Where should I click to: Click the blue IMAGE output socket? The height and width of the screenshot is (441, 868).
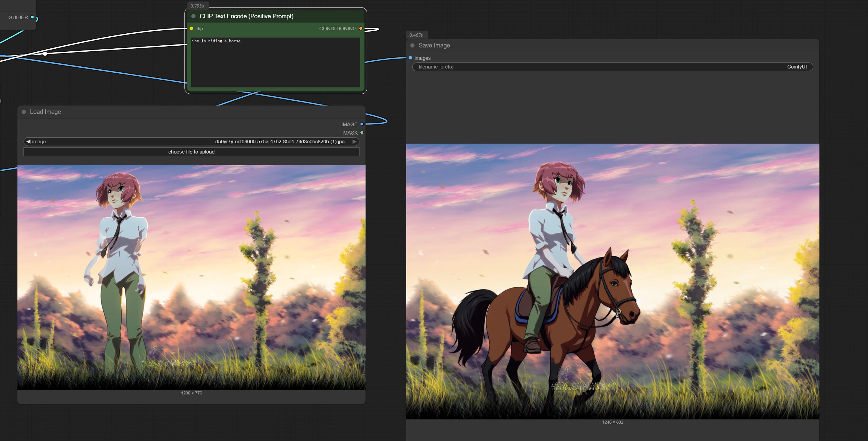[x=362, y=124]
